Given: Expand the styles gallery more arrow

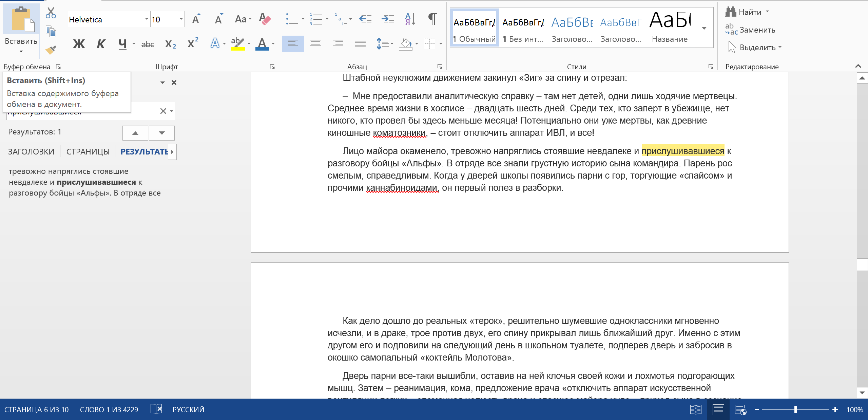Looking at the screenshot, I should point(704,28).
